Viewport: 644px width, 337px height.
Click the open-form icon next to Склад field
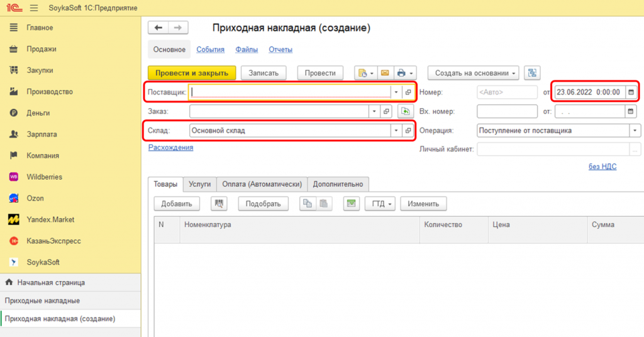point(408,131)
